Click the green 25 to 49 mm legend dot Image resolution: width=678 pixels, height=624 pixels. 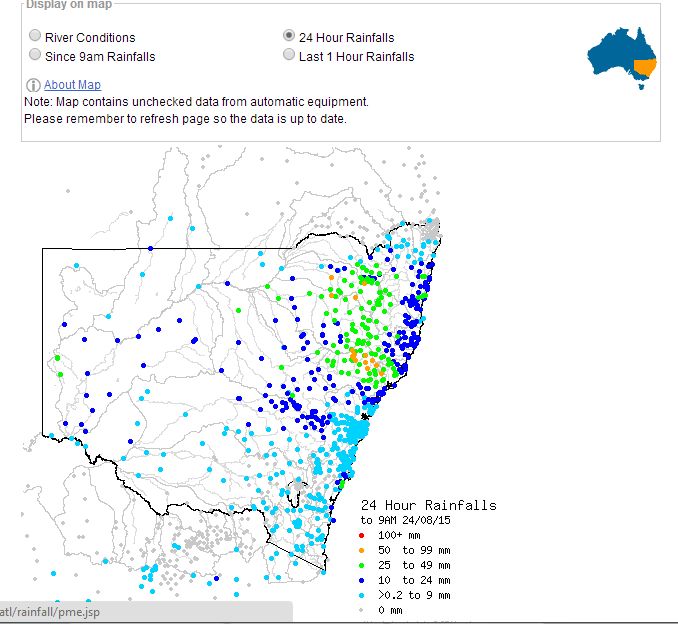(365, 565)
